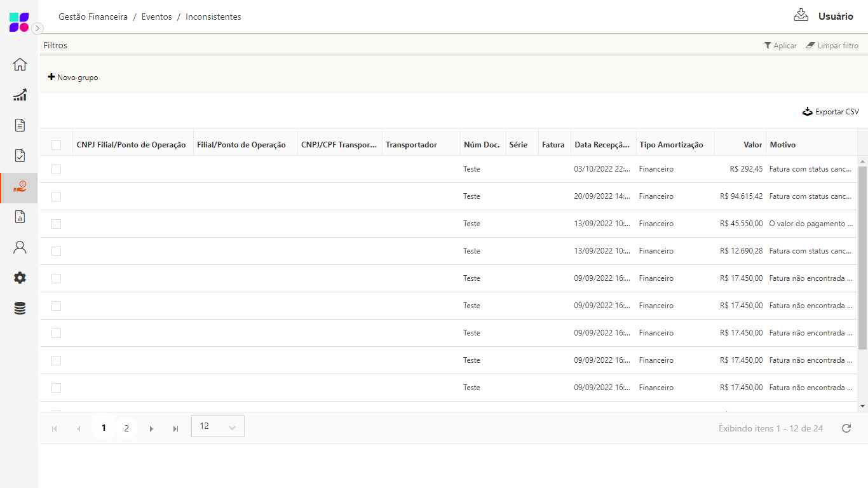Click the Eventos breadcrumb link
This screenshot has width=868, height=488.
pos(156,17)
